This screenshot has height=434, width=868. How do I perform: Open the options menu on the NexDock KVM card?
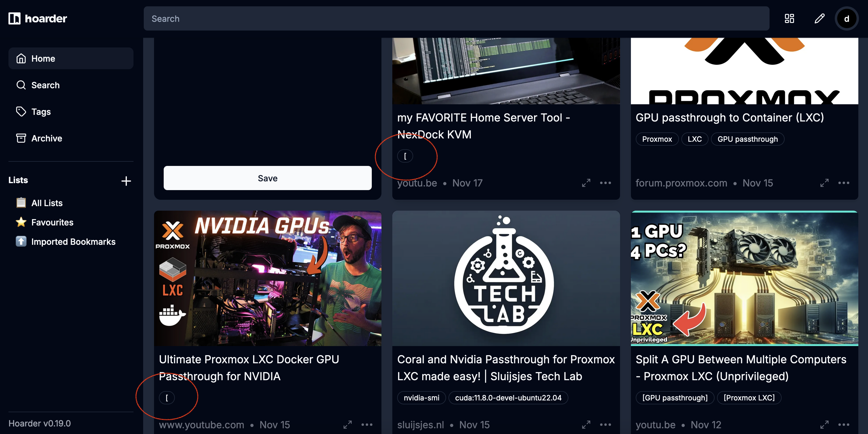coord(605,183)
